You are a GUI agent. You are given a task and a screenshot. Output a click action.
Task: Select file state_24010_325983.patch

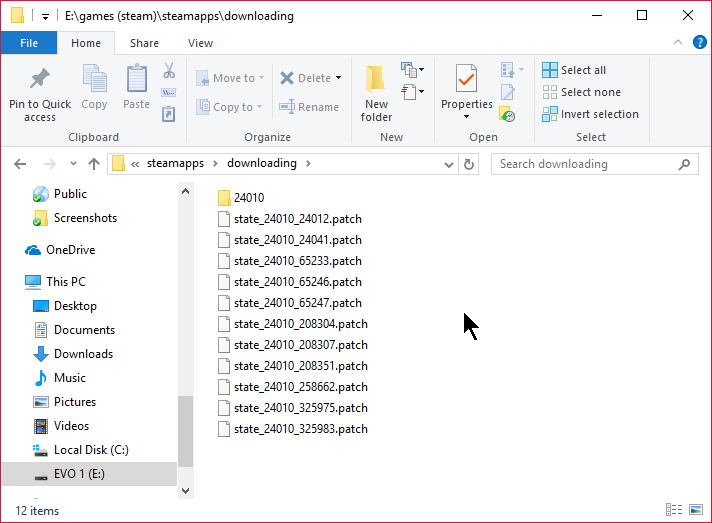pos(293,429)
